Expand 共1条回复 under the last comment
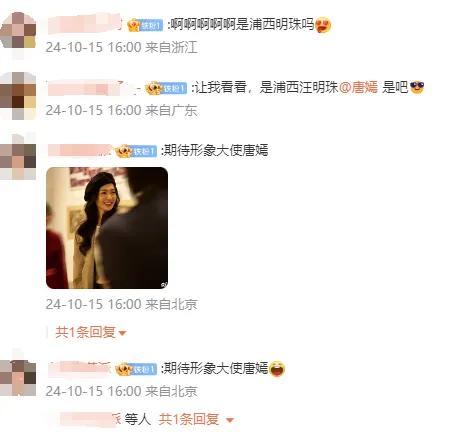Viewport: 456px width, 440px height. click(189, 419)
